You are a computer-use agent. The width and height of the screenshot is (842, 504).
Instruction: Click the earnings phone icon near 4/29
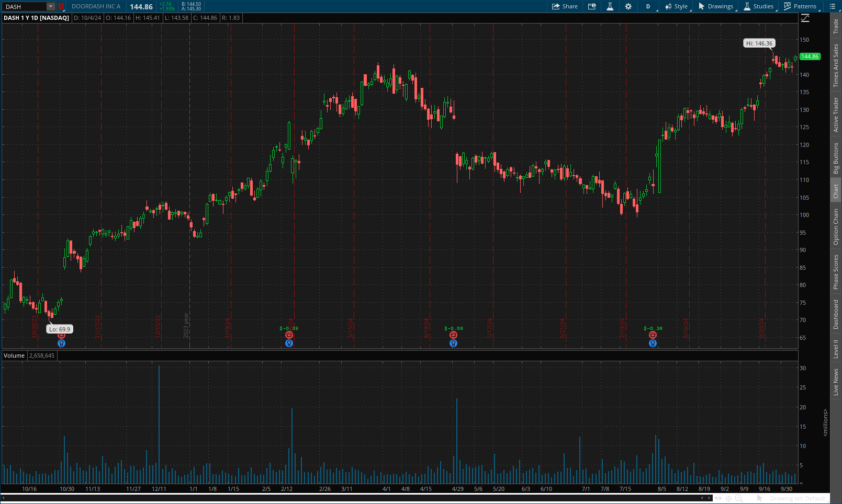[453, 335]
